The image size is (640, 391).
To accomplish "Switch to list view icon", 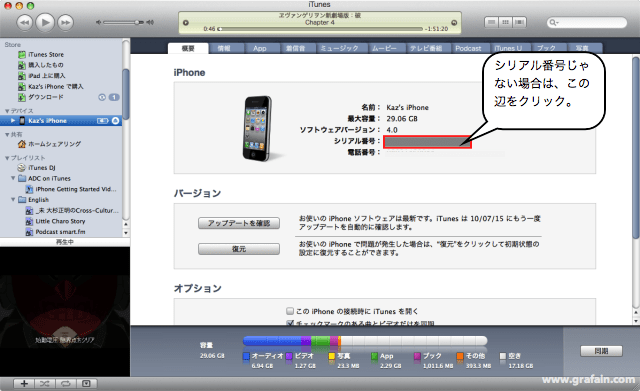I will 491,22.
